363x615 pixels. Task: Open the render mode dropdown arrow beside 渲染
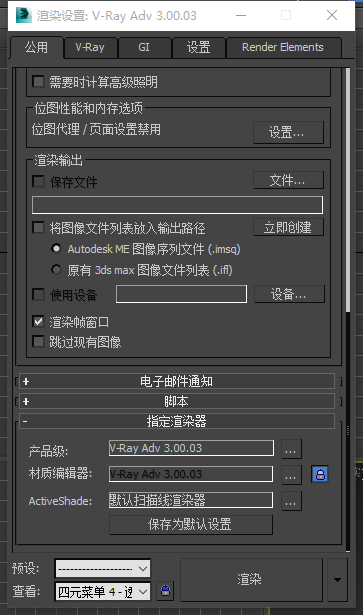point(338,580)
